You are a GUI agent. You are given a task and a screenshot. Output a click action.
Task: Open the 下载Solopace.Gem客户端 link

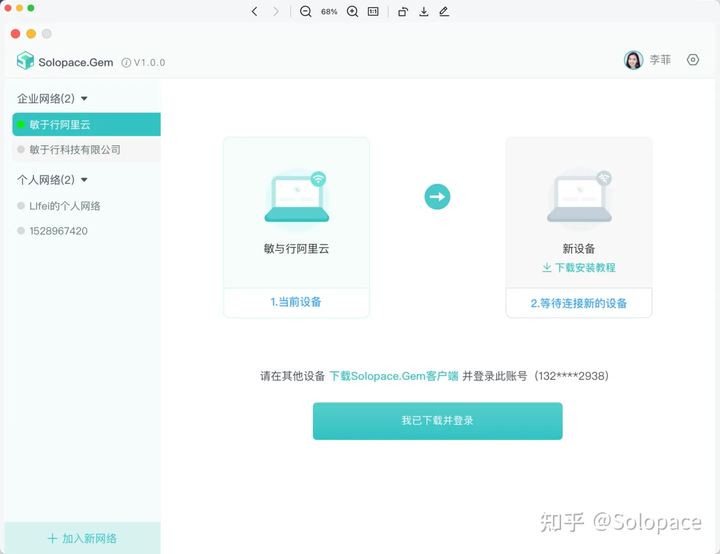(x=394, y=376)
